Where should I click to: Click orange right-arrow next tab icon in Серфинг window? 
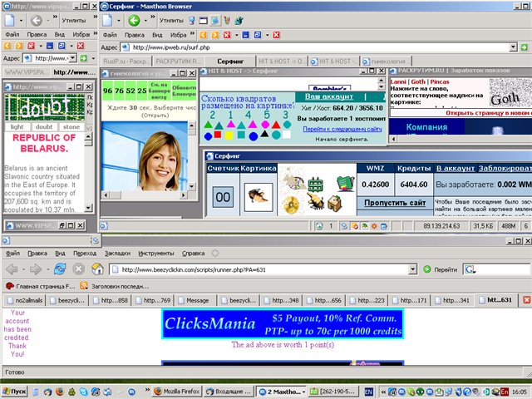coord(215,35)
